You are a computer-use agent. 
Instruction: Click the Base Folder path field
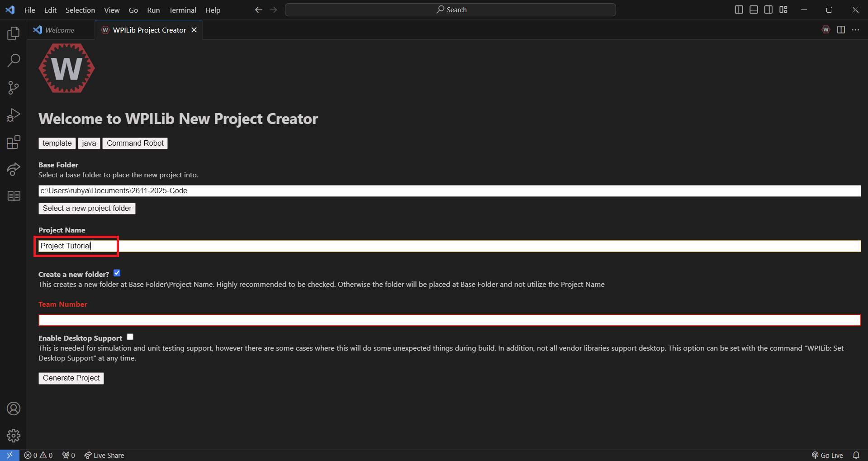pos(450,191)
